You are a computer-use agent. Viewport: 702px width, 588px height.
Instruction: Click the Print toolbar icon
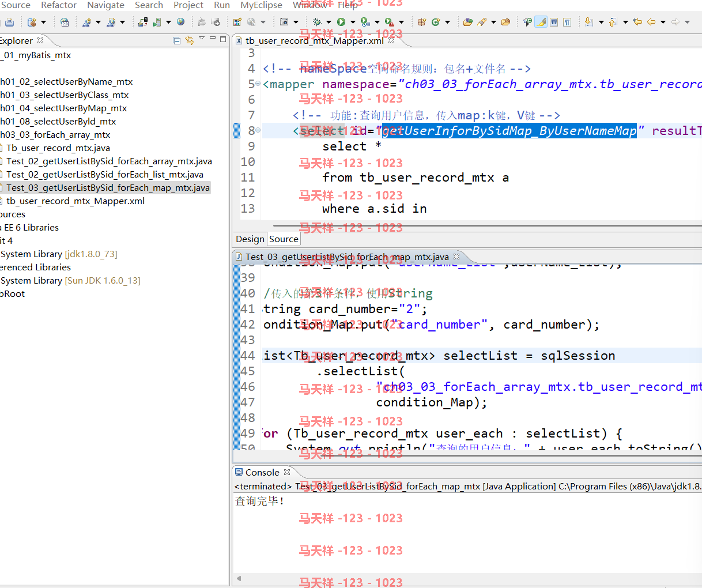[9, 22]
